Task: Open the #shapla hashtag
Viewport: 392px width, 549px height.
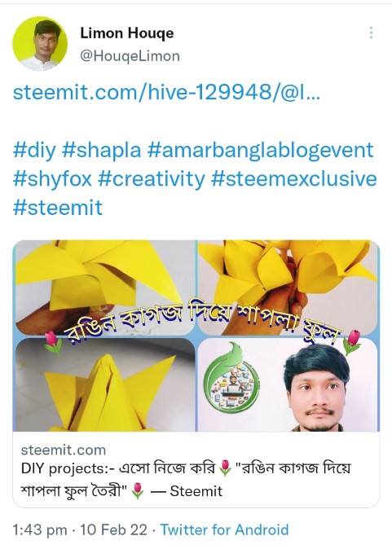Action: [x=102, y=150]
